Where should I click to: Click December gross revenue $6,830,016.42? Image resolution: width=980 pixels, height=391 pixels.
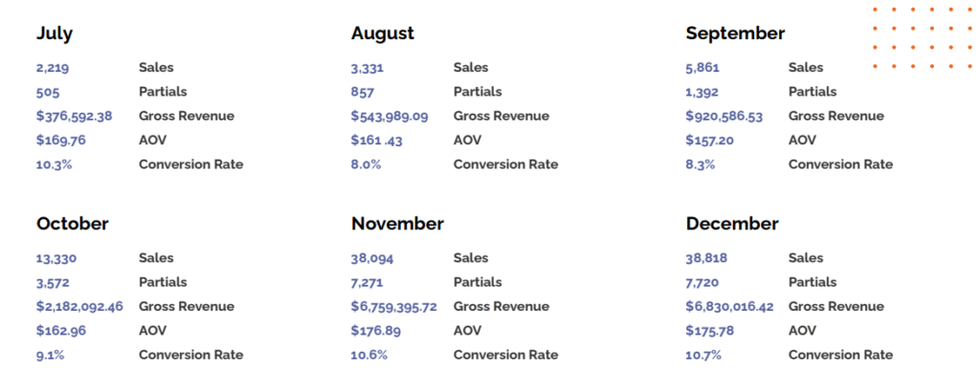(x=729, y=307)
